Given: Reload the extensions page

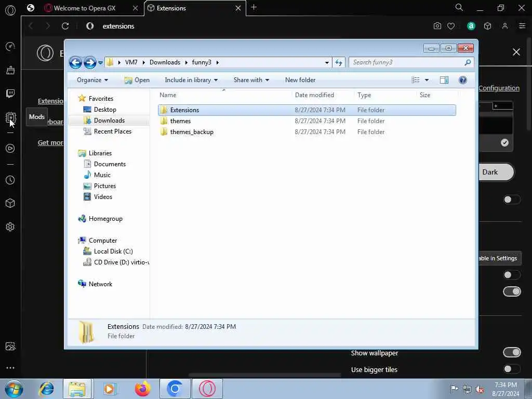Looking at the screenshot, I should tap(65, 26).
